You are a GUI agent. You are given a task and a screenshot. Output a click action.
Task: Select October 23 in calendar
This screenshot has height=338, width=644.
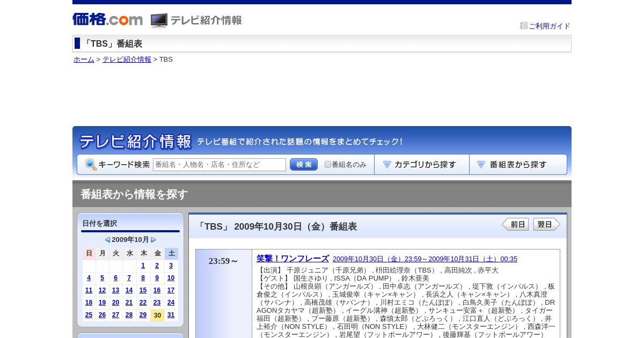[157, 303]
